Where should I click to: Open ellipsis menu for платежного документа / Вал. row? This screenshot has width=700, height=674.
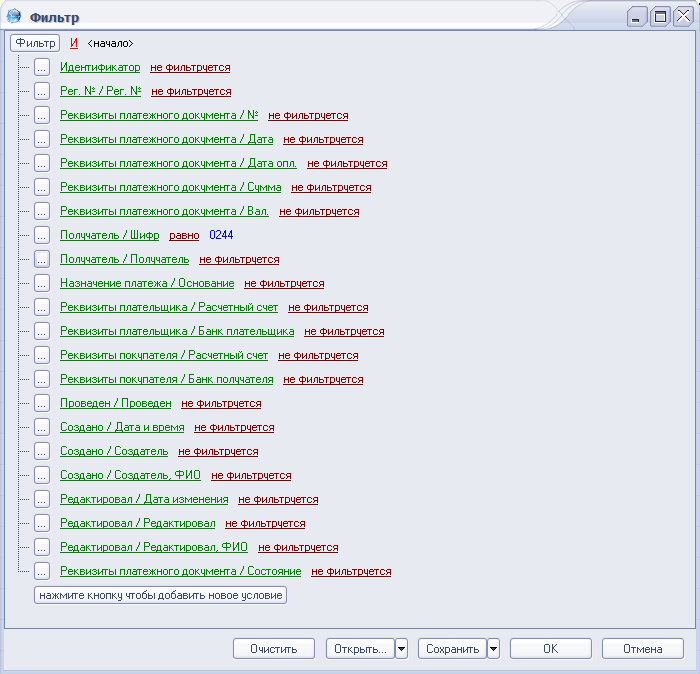(42, 212)
